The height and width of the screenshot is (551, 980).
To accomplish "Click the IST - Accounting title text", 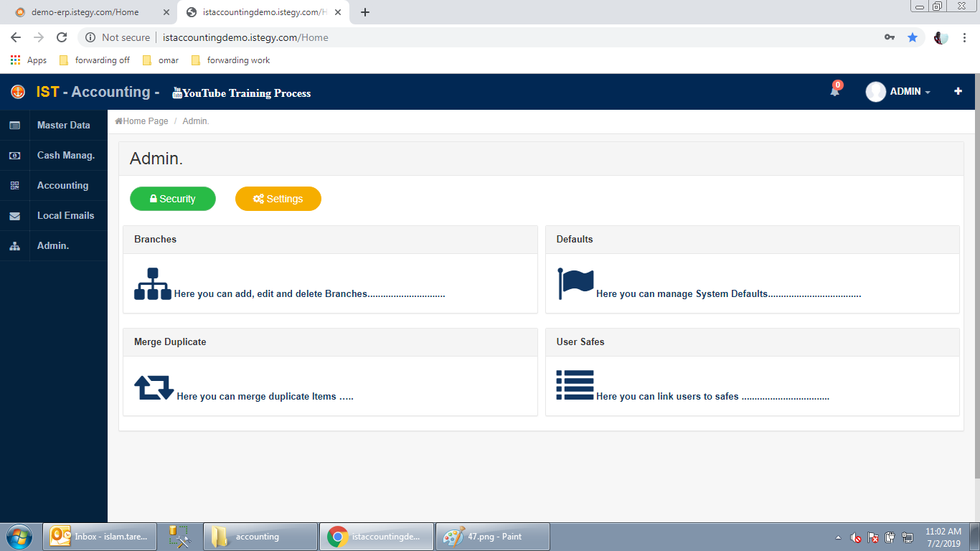I will [98, 92].
